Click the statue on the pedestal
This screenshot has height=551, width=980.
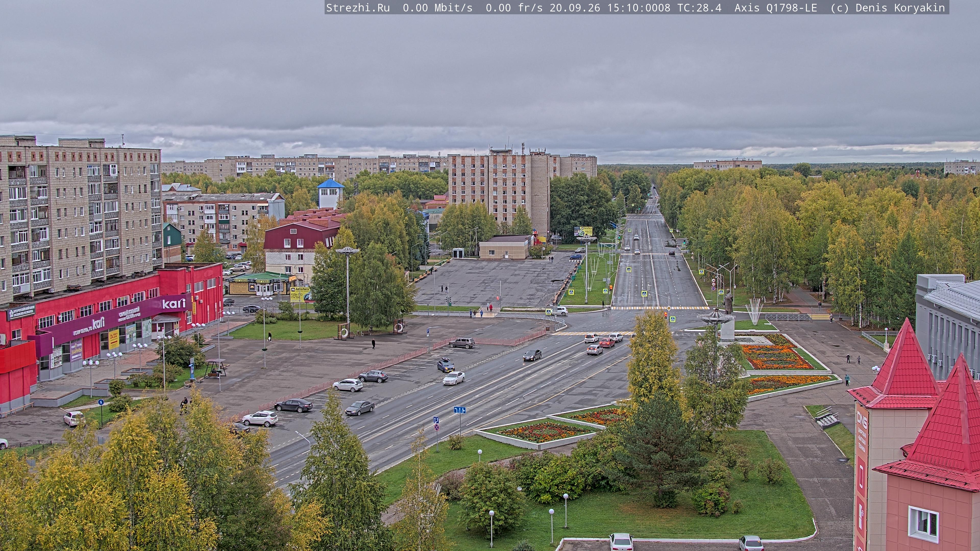(x=728, y=301)
